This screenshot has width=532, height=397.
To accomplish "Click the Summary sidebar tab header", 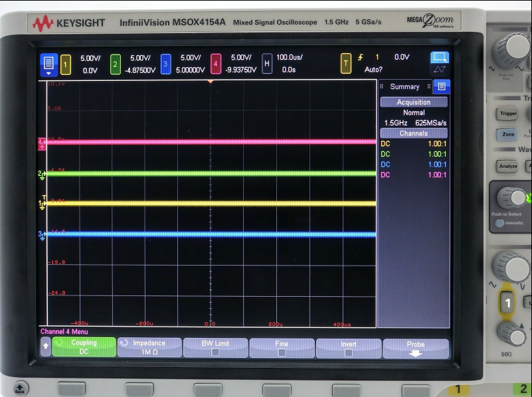I will (404, 87).
